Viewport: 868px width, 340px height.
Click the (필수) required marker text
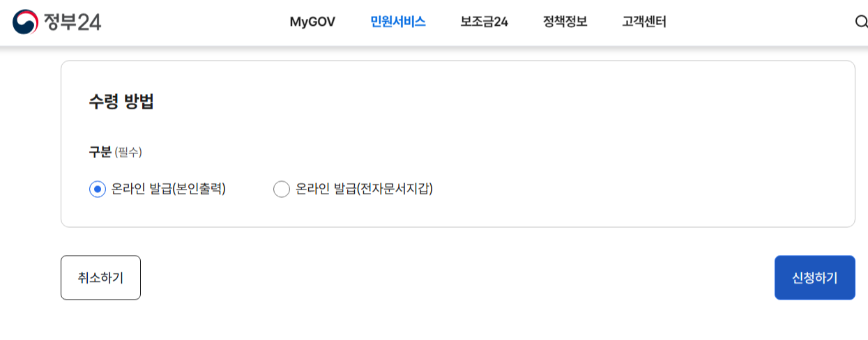[128, 152]
